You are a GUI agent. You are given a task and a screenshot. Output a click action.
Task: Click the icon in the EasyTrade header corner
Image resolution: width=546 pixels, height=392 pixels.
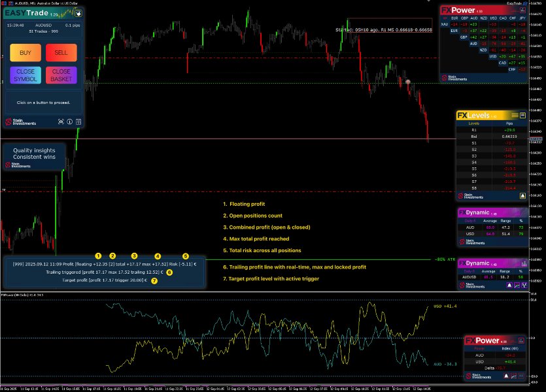78,13
